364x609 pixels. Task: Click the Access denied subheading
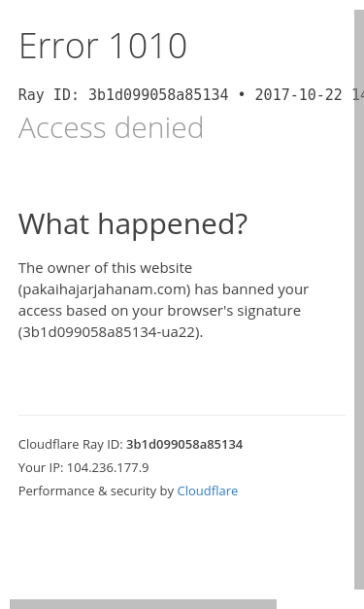[111, 128]
